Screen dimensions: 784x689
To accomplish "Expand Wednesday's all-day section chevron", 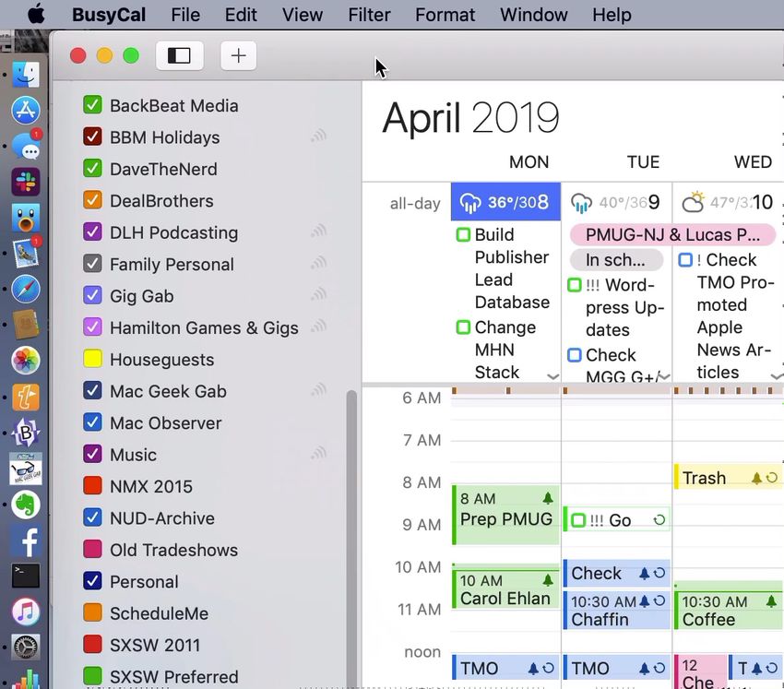I will 777,376.
